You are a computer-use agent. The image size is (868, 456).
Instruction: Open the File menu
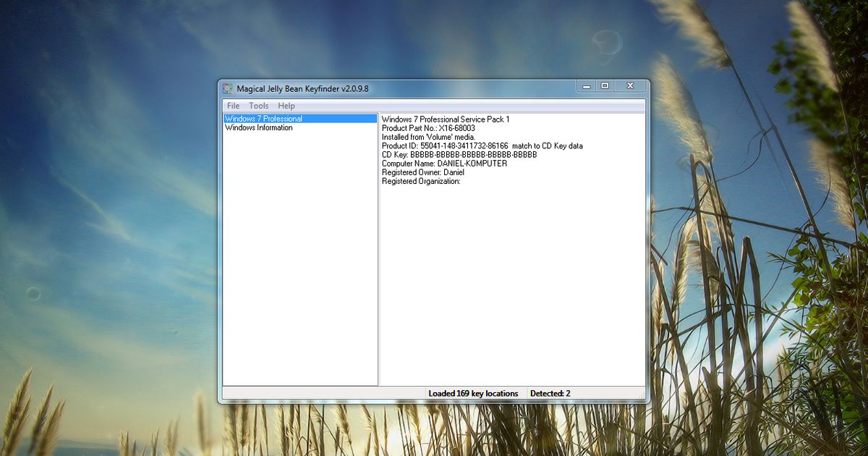pyautogui.click(x=233, y=106)
